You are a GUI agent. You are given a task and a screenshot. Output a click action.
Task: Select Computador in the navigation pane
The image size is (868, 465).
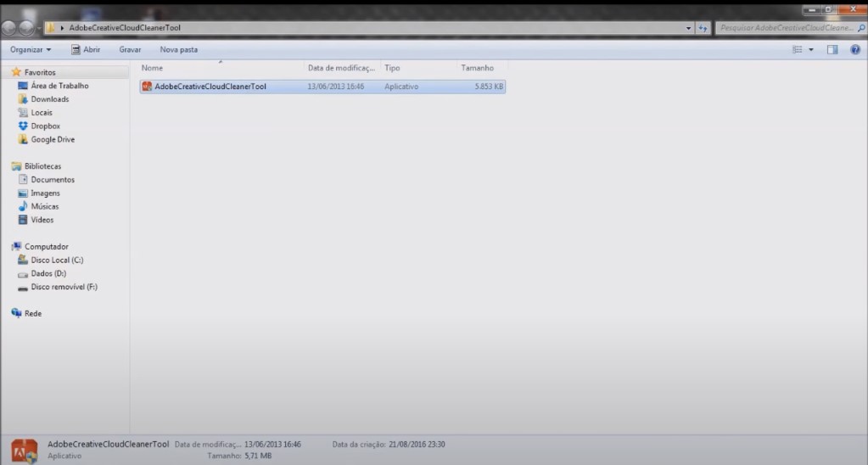coord(47,246)
